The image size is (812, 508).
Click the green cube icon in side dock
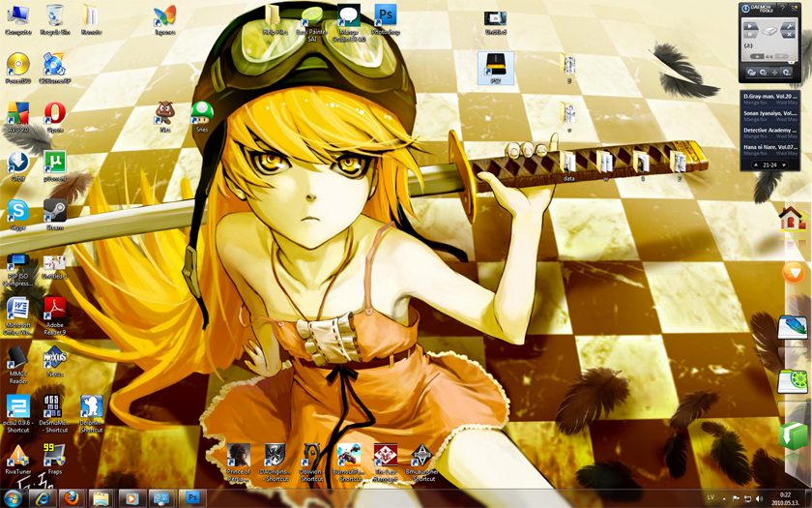[x=793, y=434]
